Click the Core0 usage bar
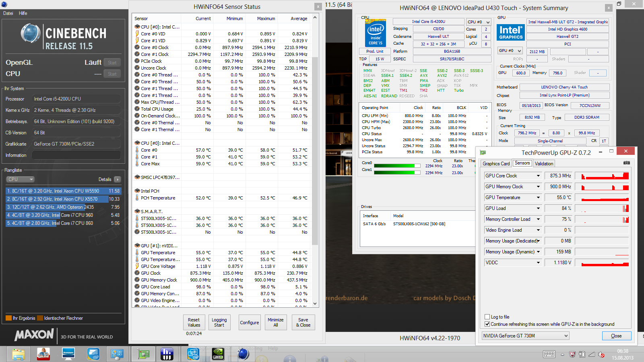Image resolution: width=644 pixels, height=362 pixels. 397,166
